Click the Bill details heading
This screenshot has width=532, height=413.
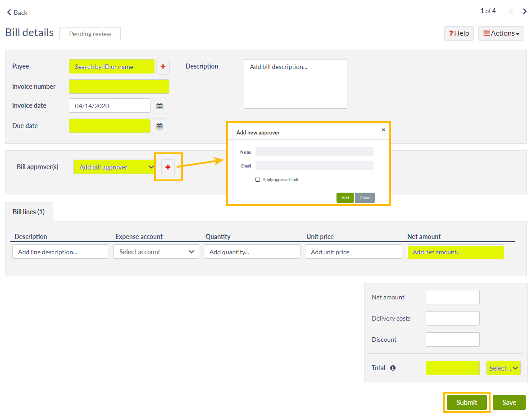[30, 32]
